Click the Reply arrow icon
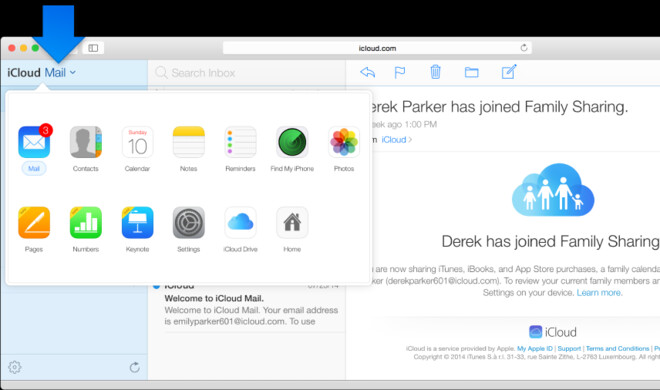 (367, 72)
